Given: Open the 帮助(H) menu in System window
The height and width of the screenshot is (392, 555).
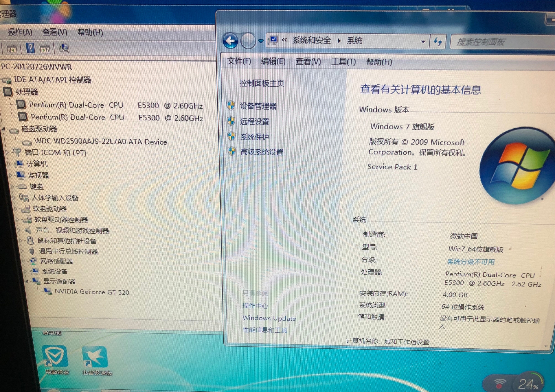Looking at the screenshot, I should pos(379,62).
